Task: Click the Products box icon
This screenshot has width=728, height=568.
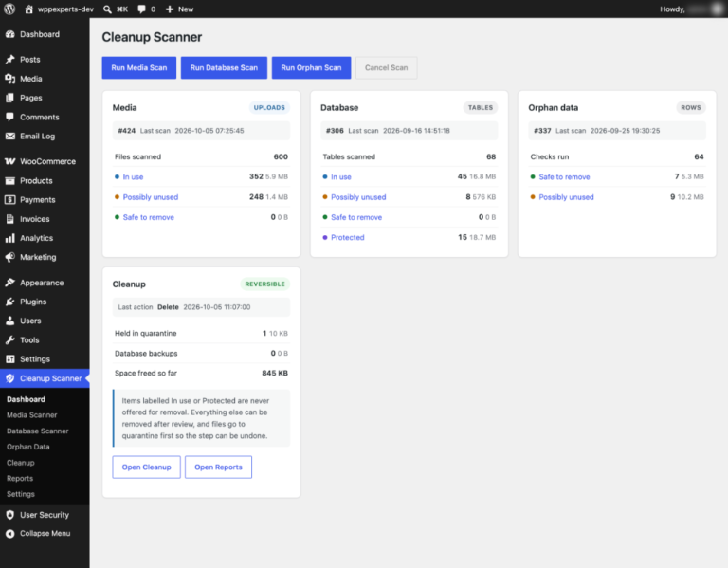Action: coord(9,181)
